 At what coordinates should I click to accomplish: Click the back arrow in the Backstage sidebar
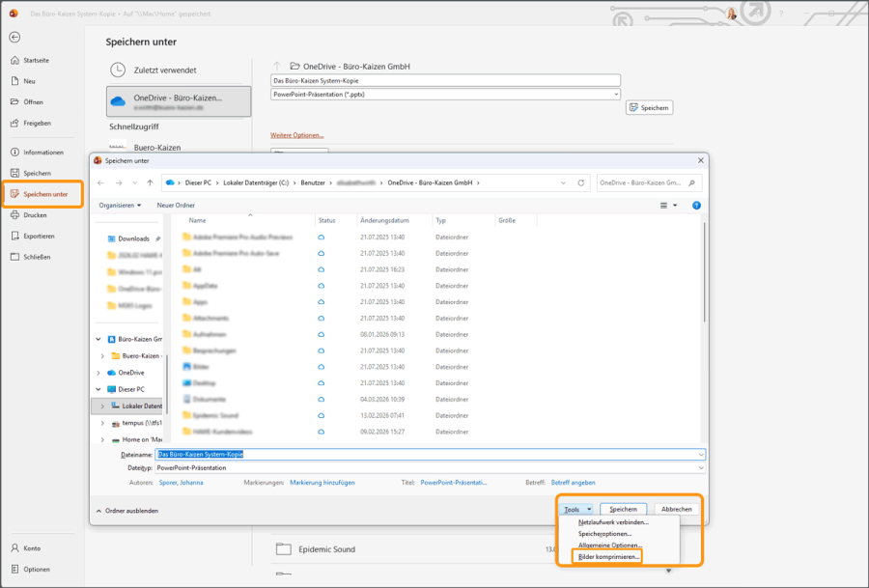coord(14,37)
